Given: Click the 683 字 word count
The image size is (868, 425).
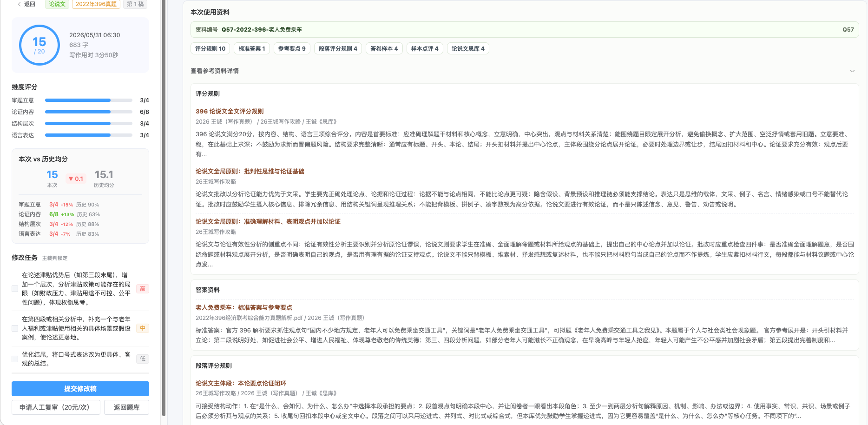Looking at the screenshot, I should (x=79, y=45).
